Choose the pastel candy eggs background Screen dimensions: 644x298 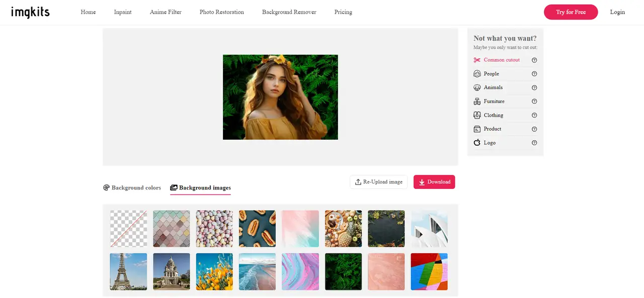[x=214, y=229]
